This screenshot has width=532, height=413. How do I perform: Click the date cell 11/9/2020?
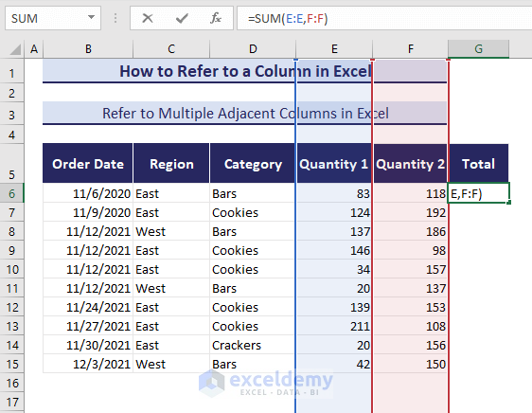click(x=88, y=212)
